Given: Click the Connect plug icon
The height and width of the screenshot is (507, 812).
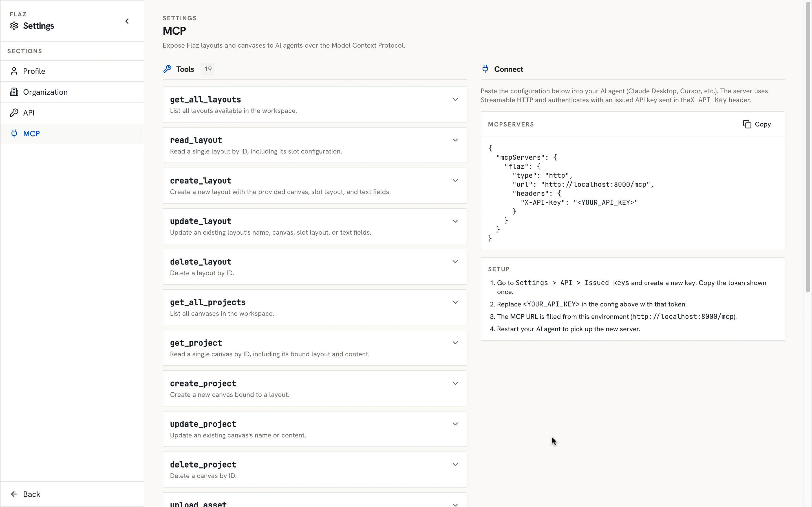Looking at the screenshot, I should (x=485, y=69).
